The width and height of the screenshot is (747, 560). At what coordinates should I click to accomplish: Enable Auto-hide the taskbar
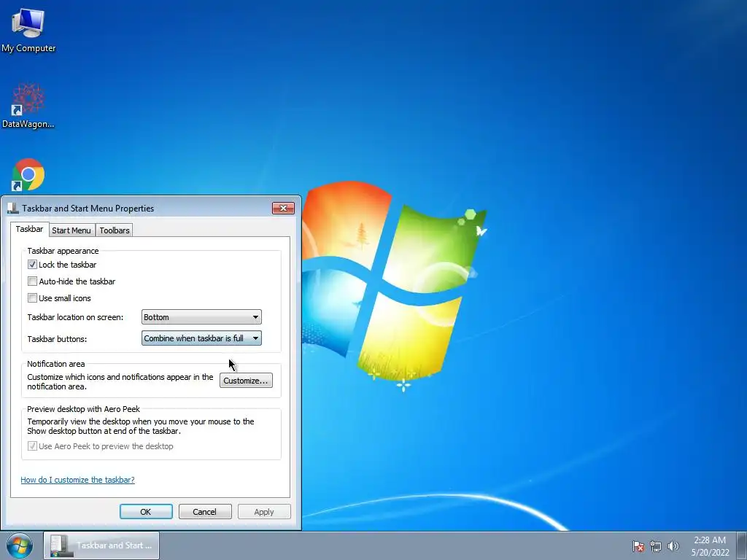32,281
